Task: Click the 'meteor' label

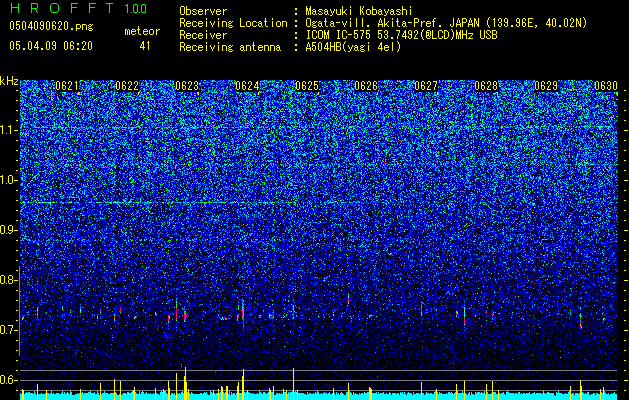Action: click(x=142, y=31)
